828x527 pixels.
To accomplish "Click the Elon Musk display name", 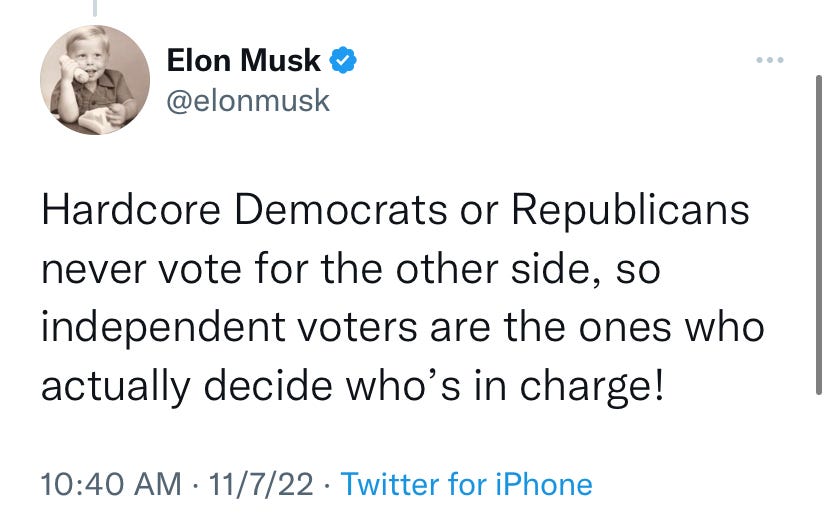I will point(243,61).
